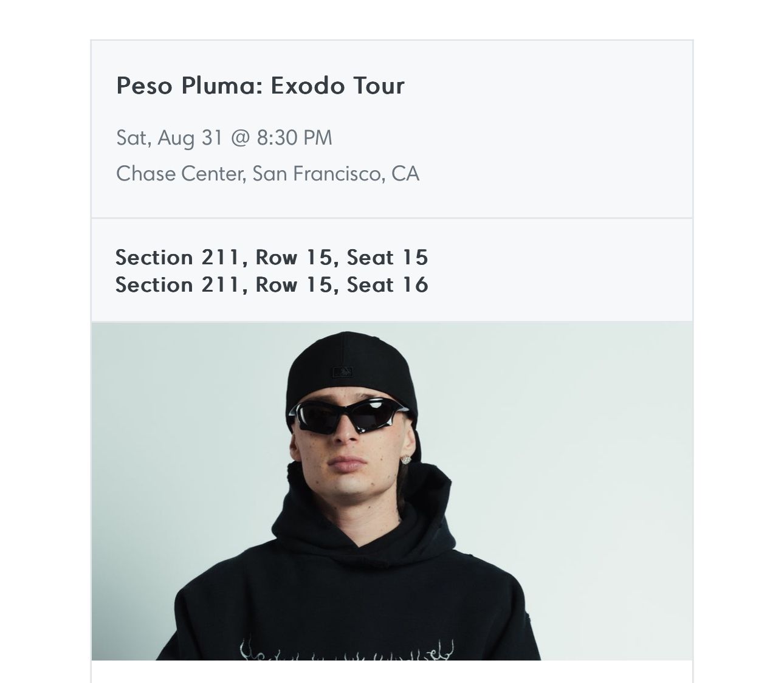Click the black sunglasses in the photo
The image size is (784, 683).
pyautogui.click(x=351, y=416)
